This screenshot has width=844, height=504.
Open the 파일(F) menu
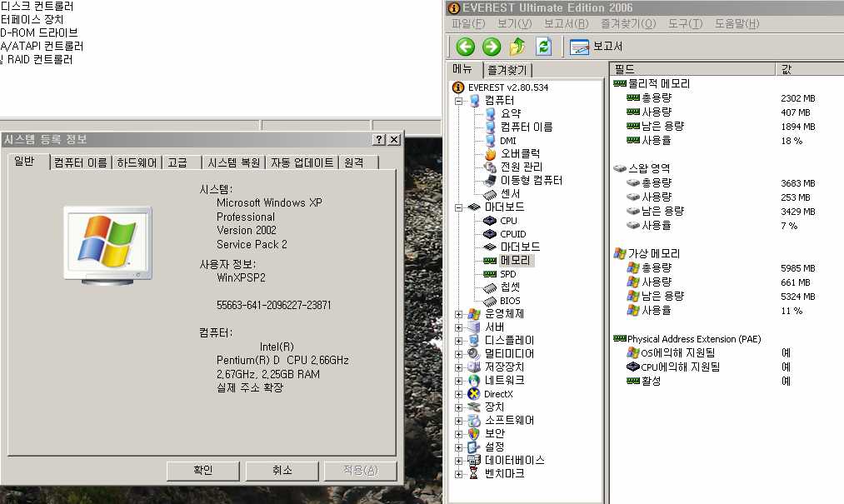[468, 23]
